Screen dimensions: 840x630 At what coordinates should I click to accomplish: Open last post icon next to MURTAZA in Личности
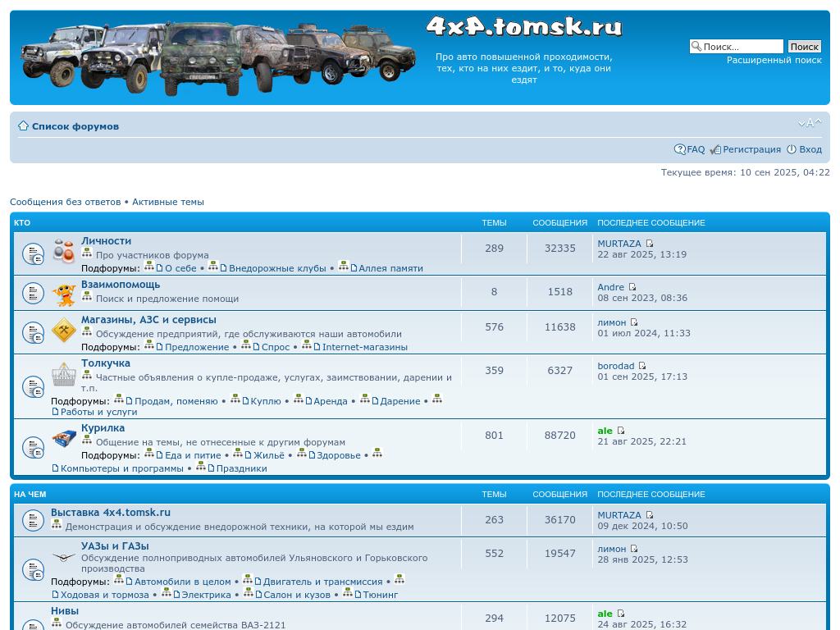(x=650, y=244)
